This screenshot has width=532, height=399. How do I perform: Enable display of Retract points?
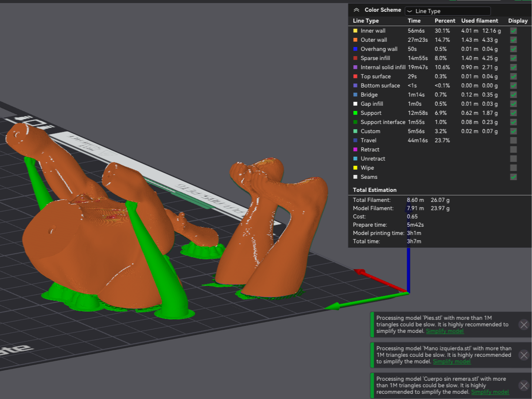coord(514,149)
